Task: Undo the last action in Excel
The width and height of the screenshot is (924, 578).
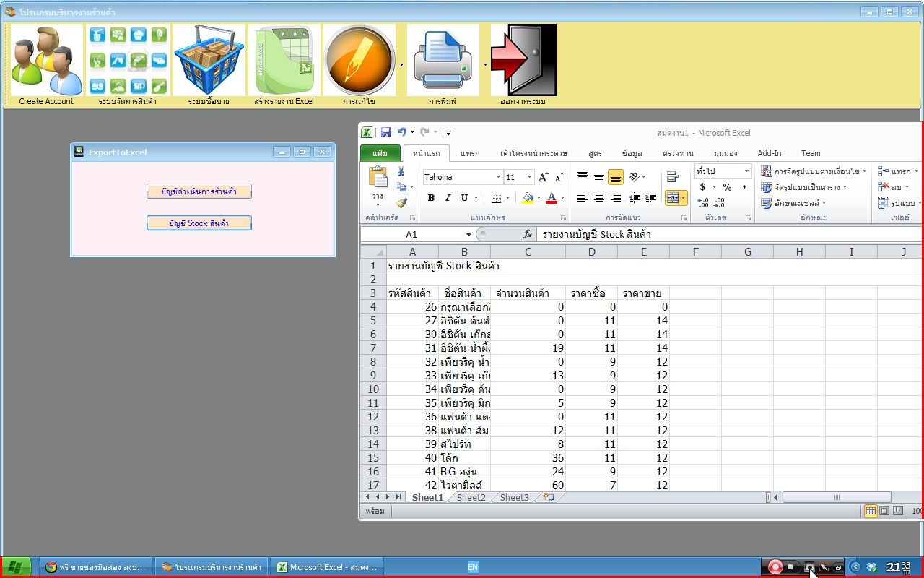Action: (x=401, y=132)
